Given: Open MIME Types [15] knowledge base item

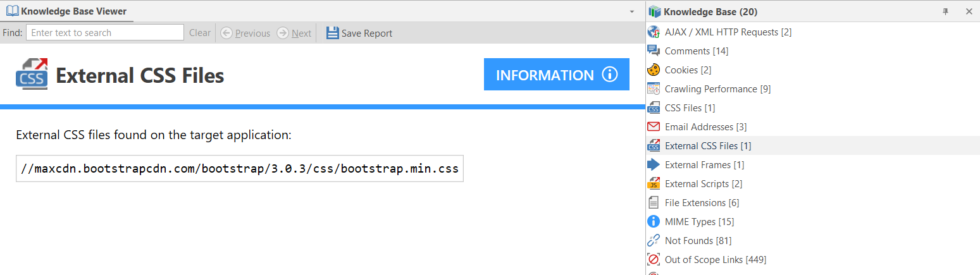Looking at the screenshot, I should 699,222.
